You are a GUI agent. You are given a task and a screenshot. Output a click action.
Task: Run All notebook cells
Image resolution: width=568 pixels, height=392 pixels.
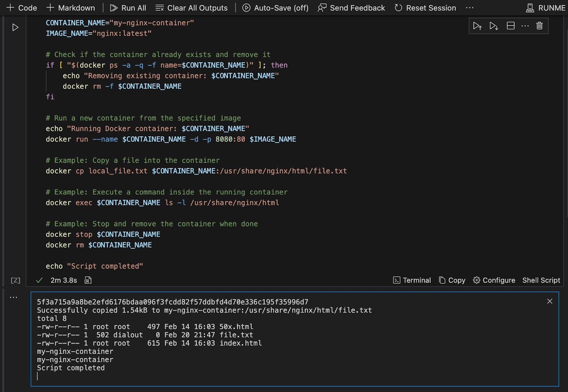128,7
